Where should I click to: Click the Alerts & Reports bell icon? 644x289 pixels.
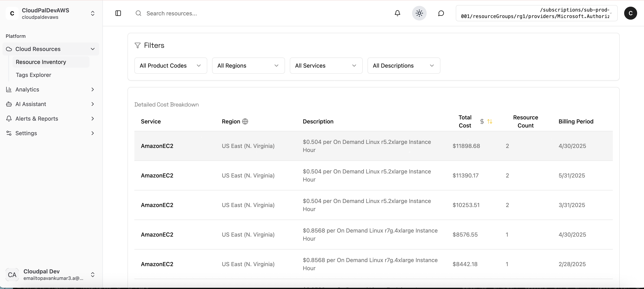(9, 119)
